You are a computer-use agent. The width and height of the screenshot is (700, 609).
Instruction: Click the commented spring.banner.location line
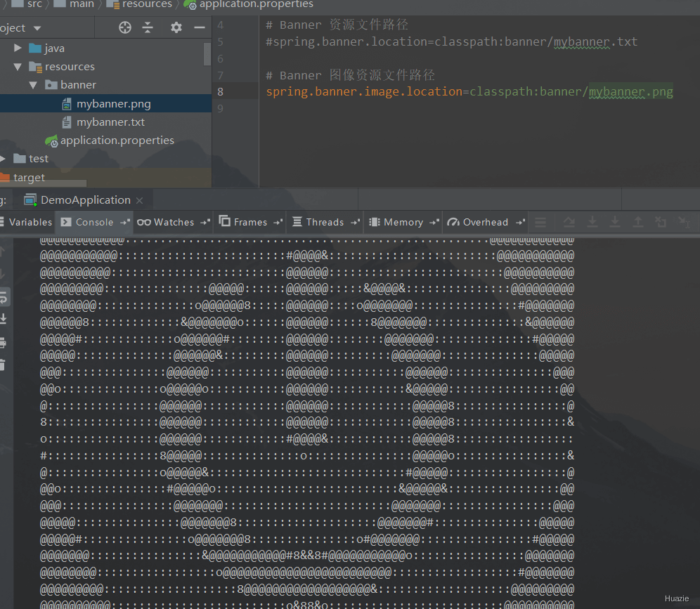pos(451,41)
